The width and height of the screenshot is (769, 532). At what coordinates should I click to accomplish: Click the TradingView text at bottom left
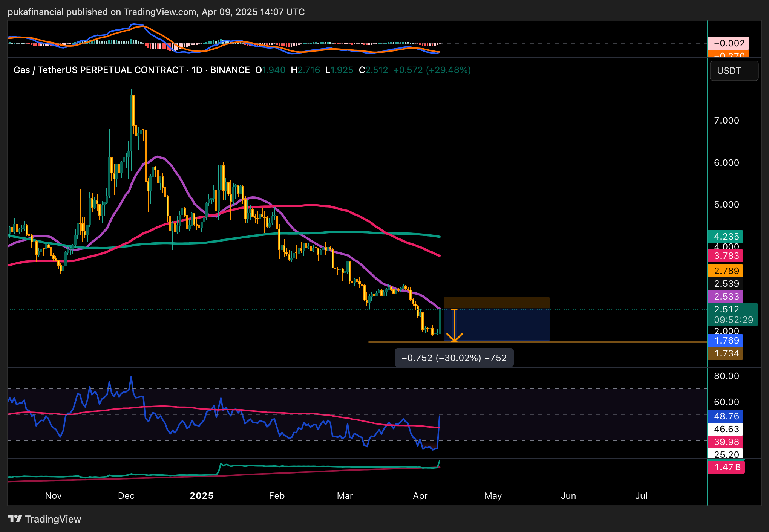click(x=53, y=519)
